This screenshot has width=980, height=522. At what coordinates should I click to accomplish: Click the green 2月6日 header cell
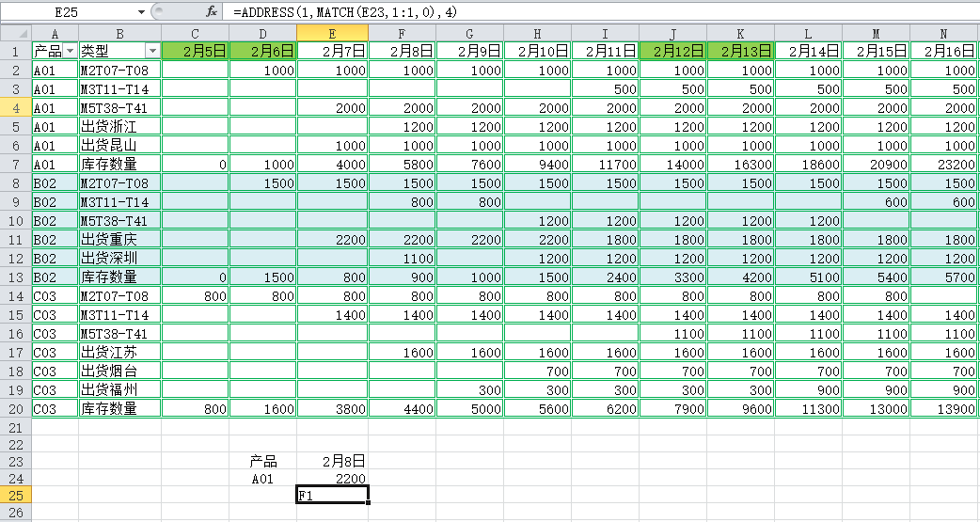(x=263, y=51)
